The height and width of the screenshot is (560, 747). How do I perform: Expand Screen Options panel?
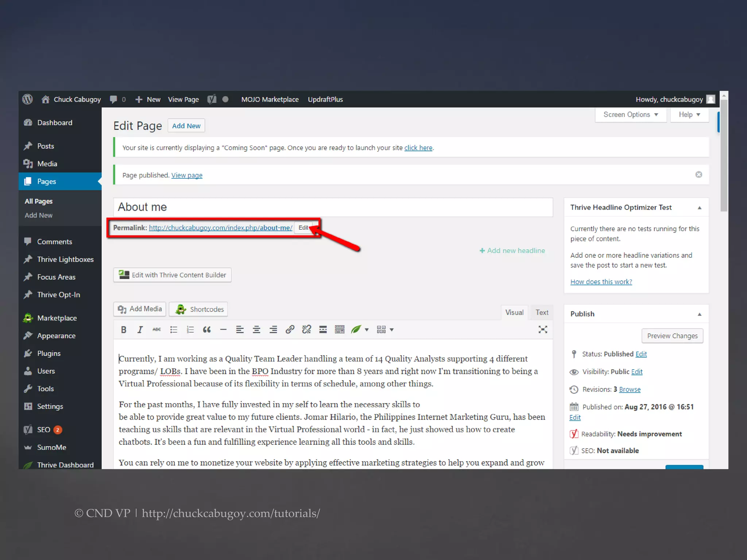click(x=631, y=114)
